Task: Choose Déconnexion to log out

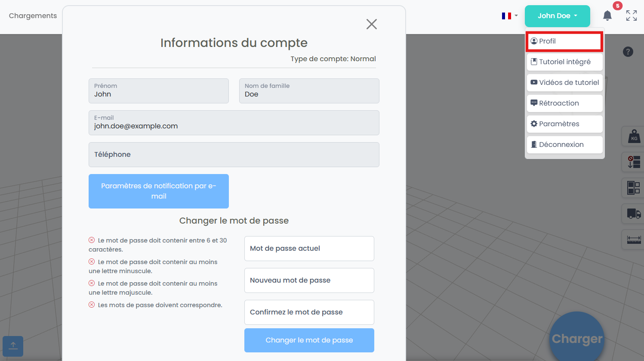Action: (564, 145)
